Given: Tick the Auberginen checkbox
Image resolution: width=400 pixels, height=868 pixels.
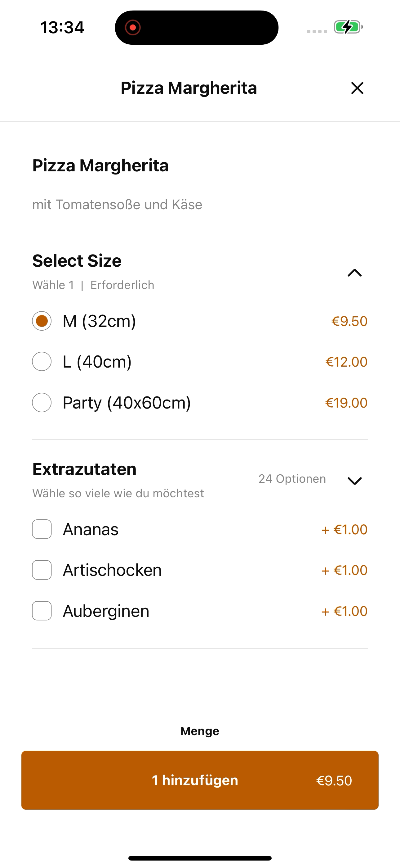Looking at the screenshot, I should click(x=42, y=611).
